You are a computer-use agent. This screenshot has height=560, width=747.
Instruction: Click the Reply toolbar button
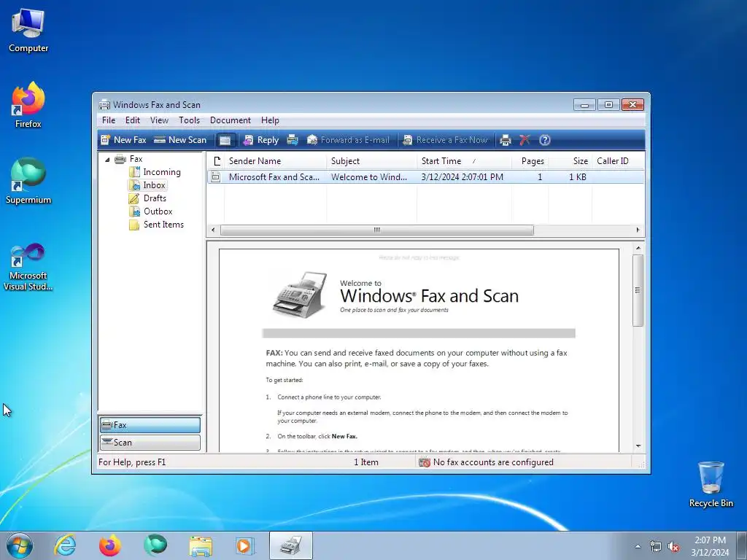click(261, 140)
